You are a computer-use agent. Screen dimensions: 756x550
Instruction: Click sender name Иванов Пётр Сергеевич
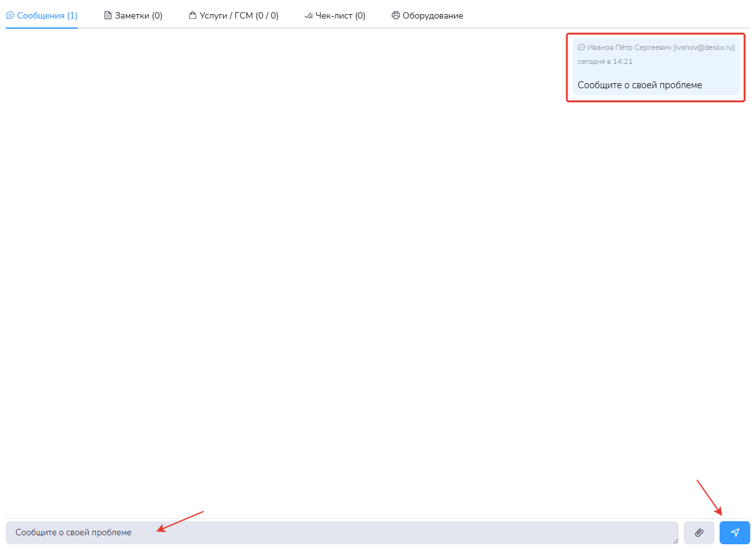[629, 47]
